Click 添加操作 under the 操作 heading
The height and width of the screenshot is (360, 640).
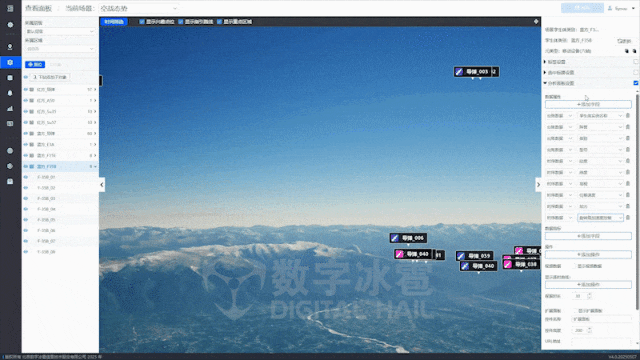[x=588, y=255]
